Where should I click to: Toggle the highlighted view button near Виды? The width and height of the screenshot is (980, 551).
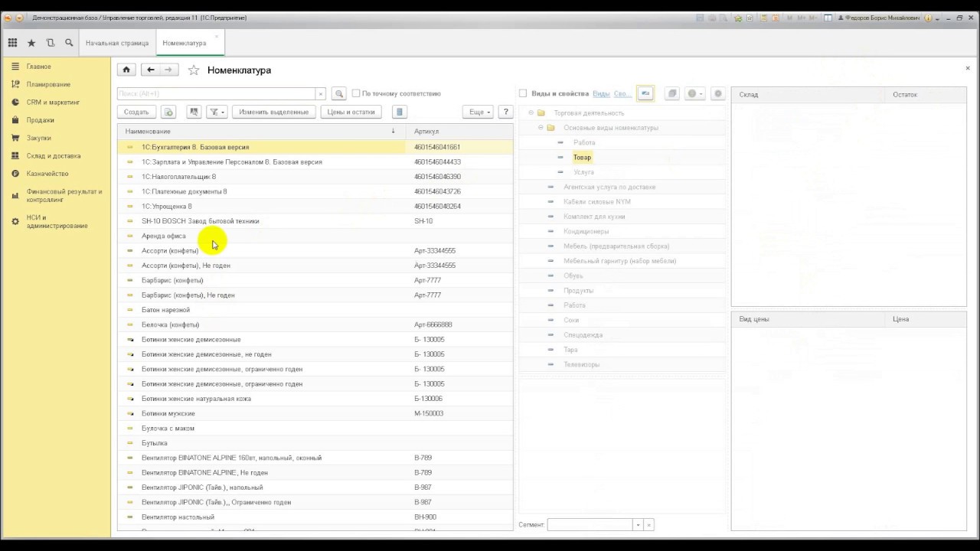pos(645,93)
